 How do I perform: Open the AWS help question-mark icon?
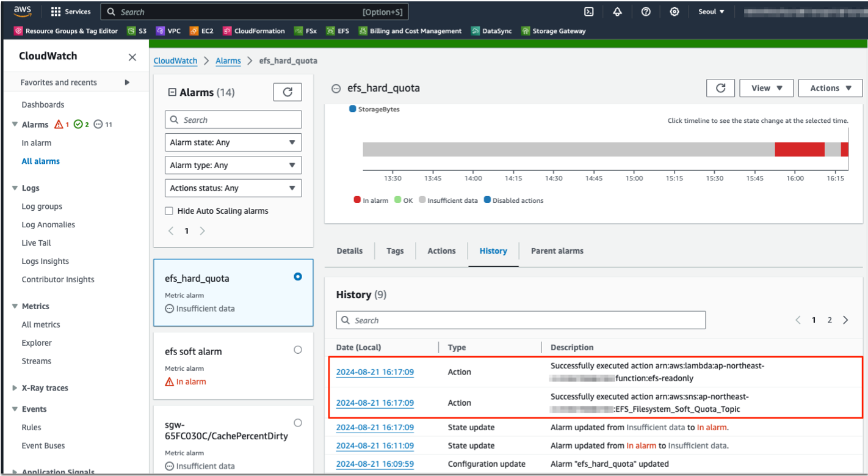646,12
